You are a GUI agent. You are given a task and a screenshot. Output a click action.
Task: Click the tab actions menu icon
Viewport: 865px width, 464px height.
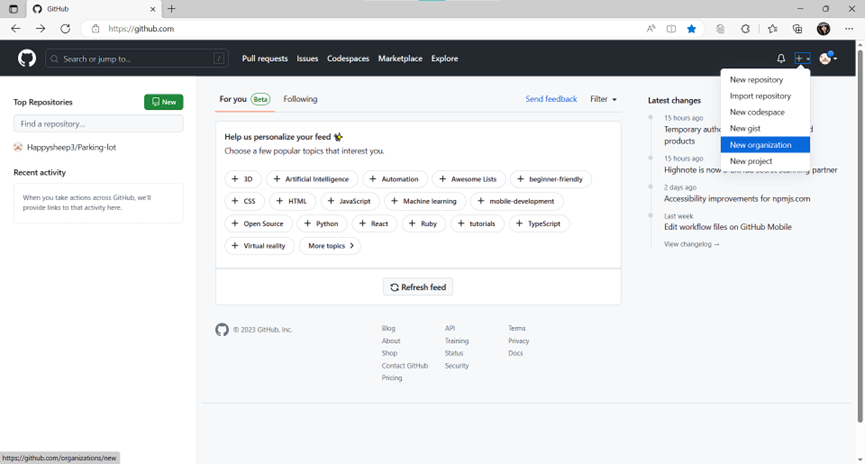click(x=13, y=9)
